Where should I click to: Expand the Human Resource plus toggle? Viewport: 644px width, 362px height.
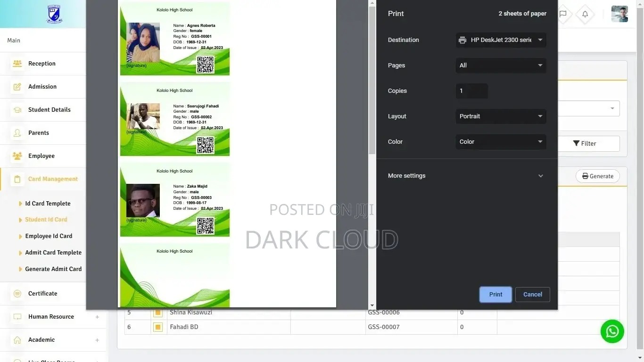(x=97, y=317)
